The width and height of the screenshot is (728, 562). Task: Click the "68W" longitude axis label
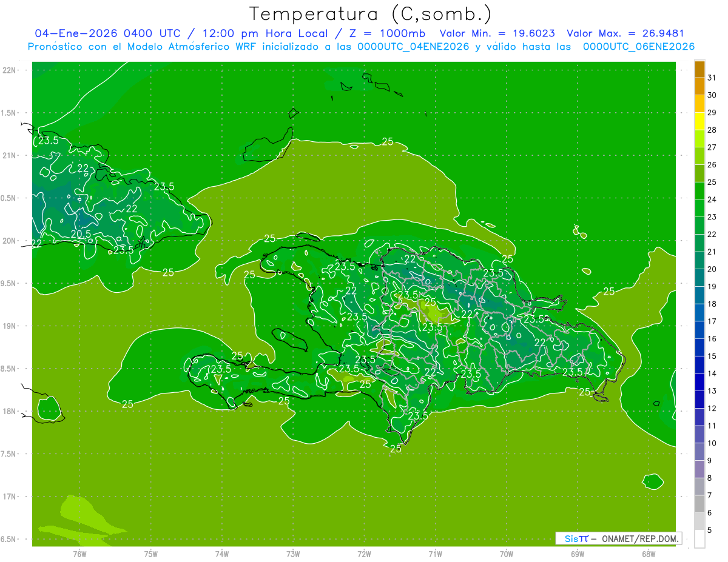pyautogui.click(x=649, y=554)
